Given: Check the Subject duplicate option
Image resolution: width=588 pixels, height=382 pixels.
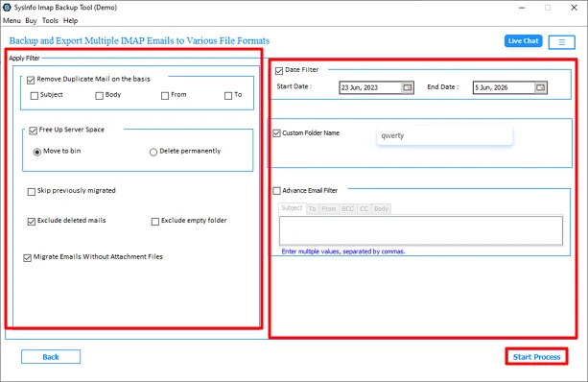Looking at the screenshot, I should [x=35, y=96].
